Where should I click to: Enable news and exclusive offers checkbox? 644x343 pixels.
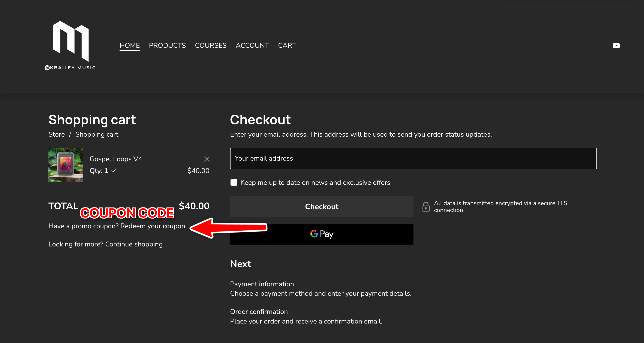tap(234, 182)
